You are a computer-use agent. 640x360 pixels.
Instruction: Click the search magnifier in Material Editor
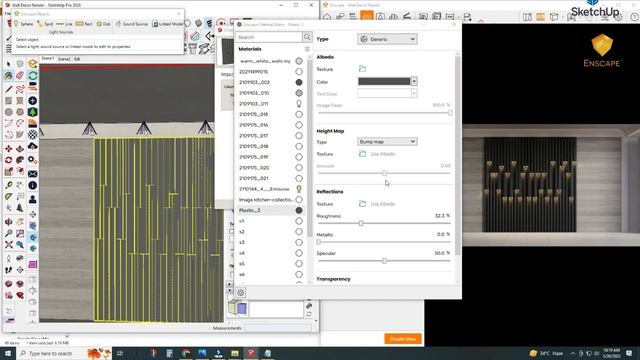(307, 37)
